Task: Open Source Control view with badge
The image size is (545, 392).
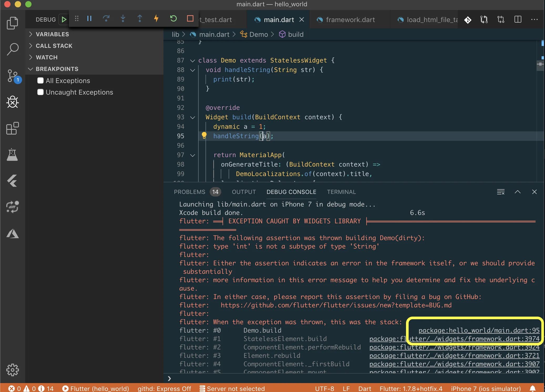Action: click(12, 76)
